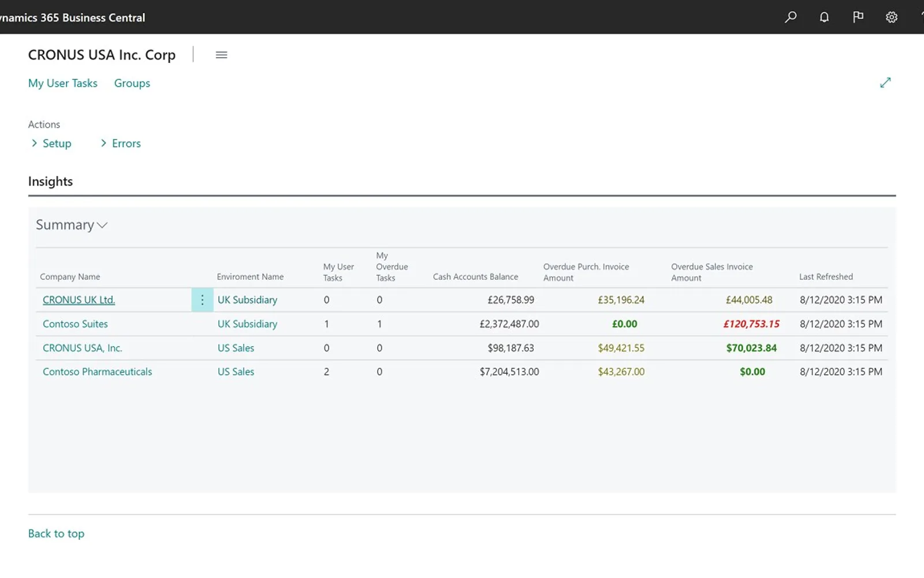Open the Contoso Suites company link

[75, 324]
